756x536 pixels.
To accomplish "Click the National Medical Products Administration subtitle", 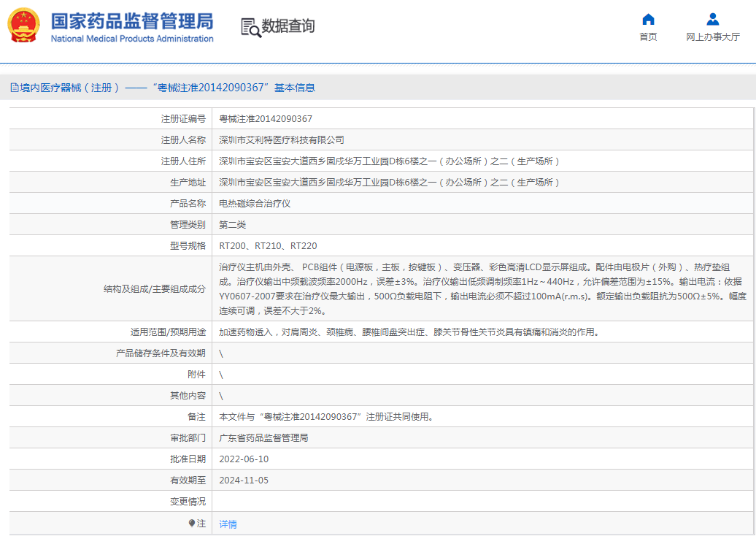I will tap(132, 39).
